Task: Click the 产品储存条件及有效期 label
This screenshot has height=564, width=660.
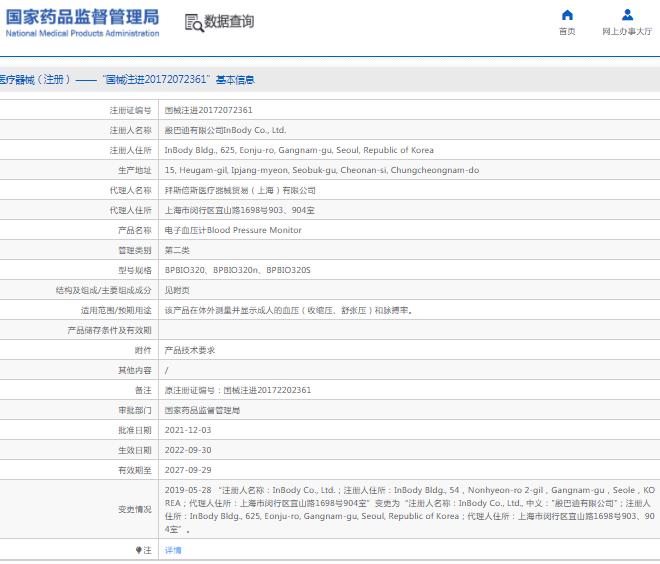Action: 109,330
